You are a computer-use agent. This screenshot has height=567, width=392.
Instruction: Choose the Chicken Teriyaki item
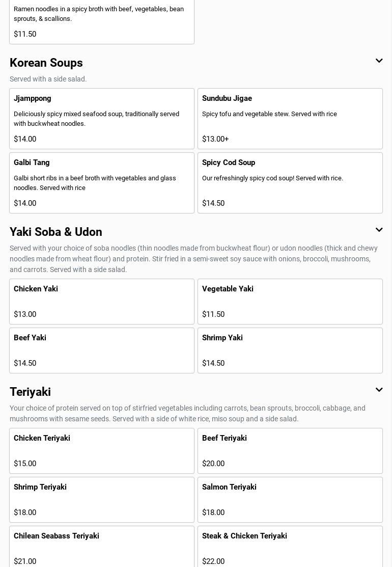point(102,451)
